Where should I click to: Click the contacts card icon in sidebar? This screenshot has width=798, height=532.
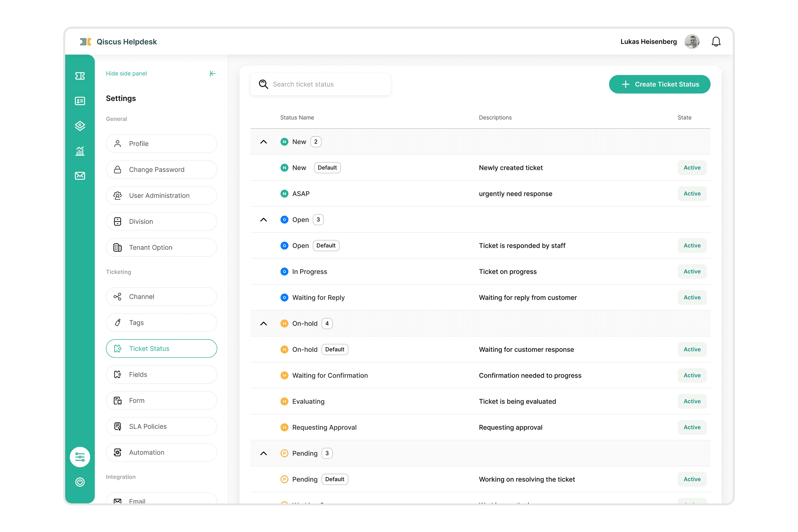pyautogui.click(x=80, y=101)
